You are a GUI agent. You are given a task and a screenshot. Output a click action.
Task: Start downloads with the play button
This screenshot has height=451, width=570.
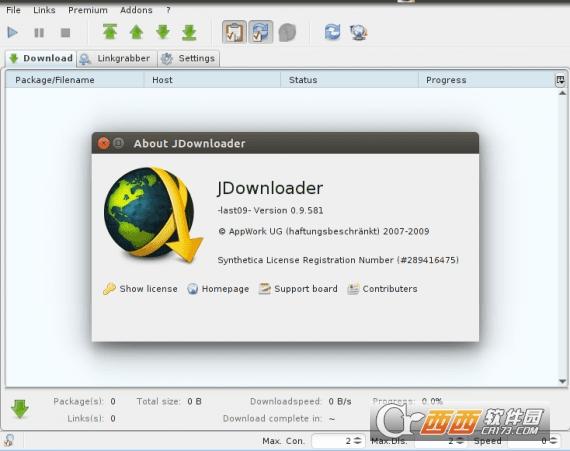coord(13,33)
